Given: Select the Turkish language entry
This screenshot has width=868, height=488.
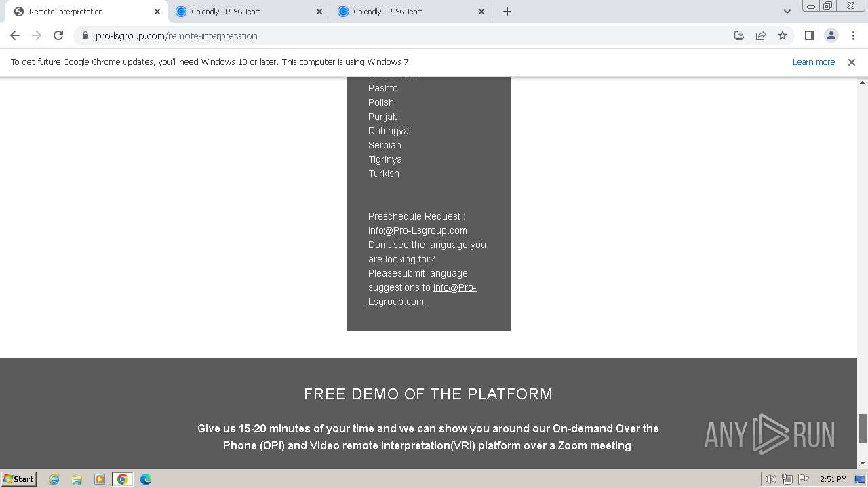Looking at the screenshot, I should 384,174.
